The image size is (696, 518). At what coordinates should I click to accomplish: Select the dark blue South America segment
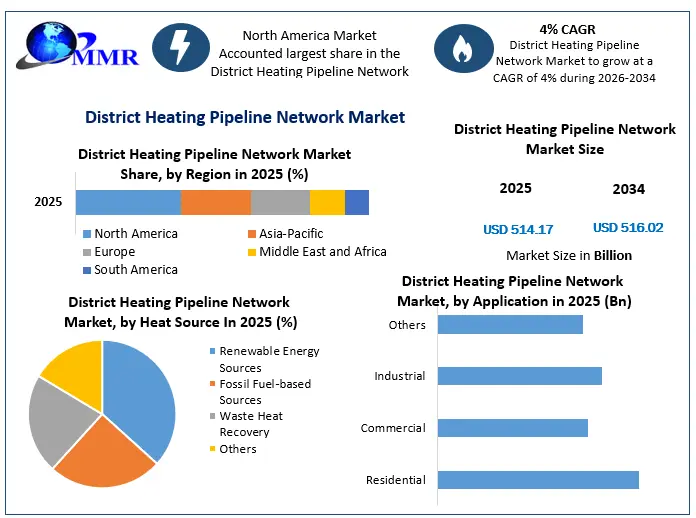357,202
